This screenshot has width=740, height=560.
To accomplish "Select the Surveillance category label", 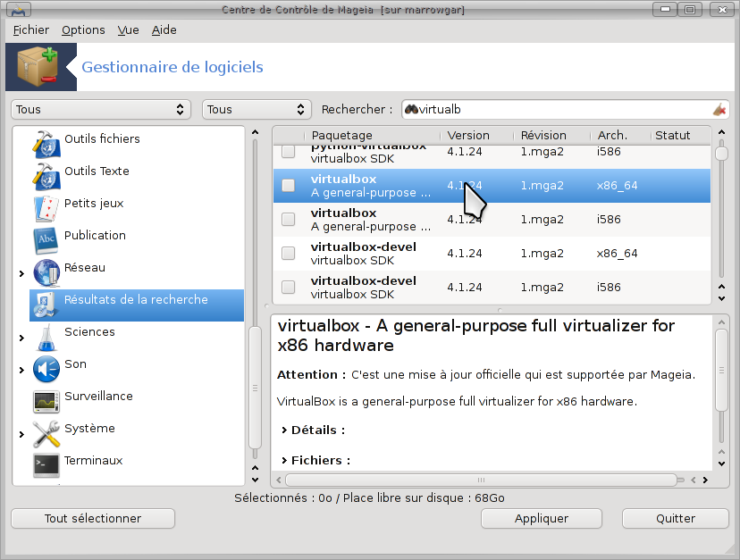I will pos(98,397).
